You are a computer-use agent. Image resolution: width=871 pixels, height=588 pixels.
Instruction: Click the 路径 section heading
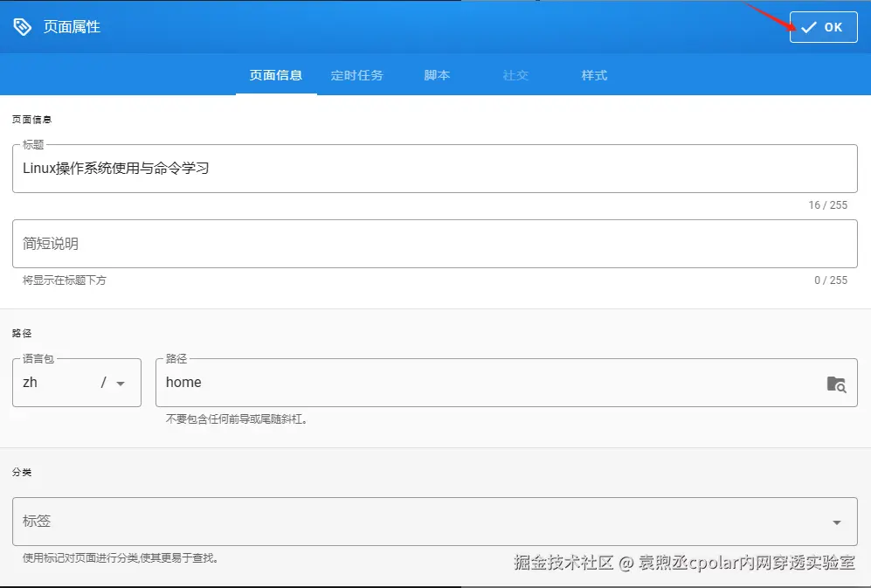[22, 334]
